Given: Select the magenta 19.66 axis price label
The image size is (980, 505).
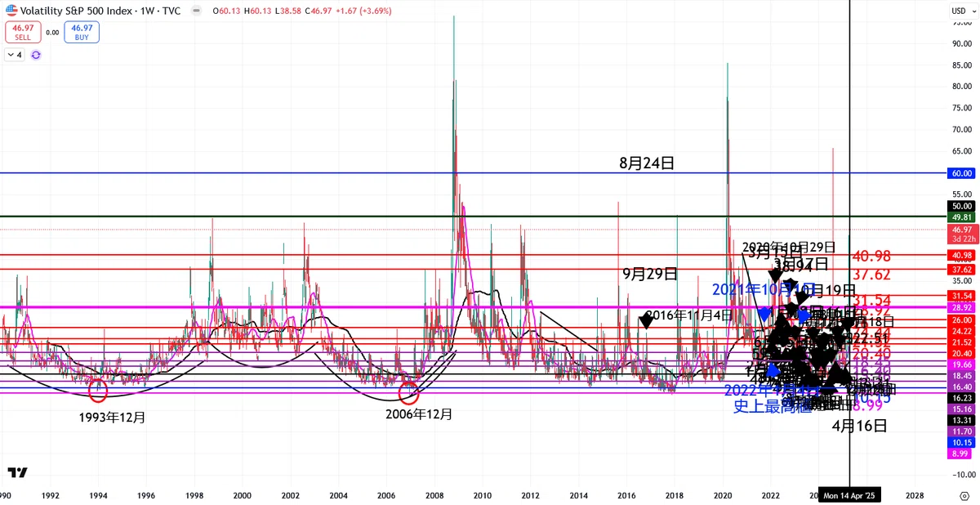Looking at the screenshot, I should tap(961, 364).
